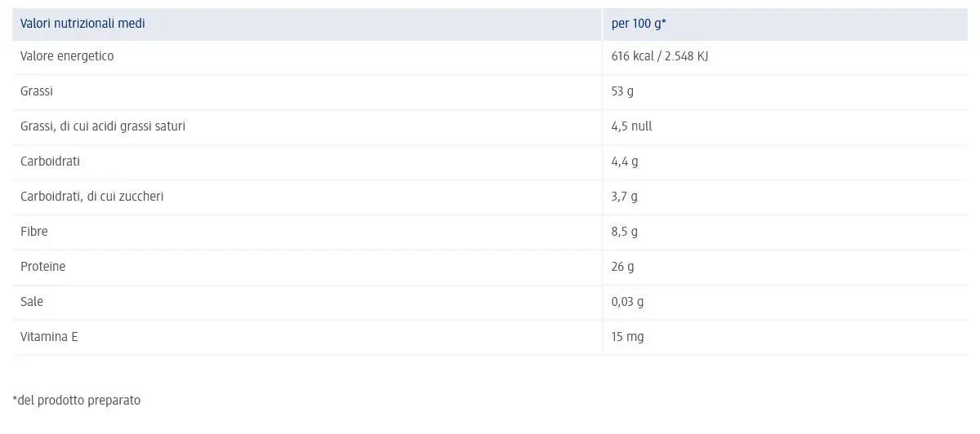The image size is (980, 434).
Task: Click the '15 mg' Vitamina E value
Action: coord(627,337)
